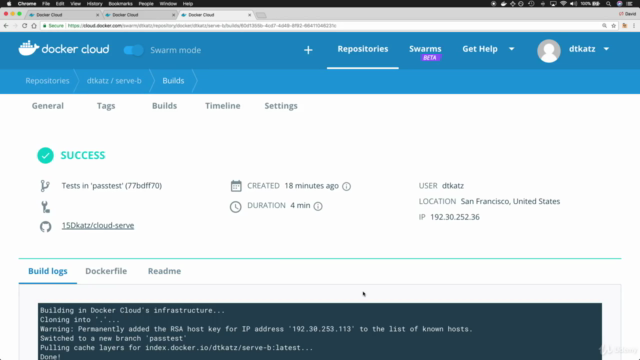Click the 'Tests in passtest (77bdff70)' text
The image size is (640, 360).
pyautogui.click(x=111, y=186)
